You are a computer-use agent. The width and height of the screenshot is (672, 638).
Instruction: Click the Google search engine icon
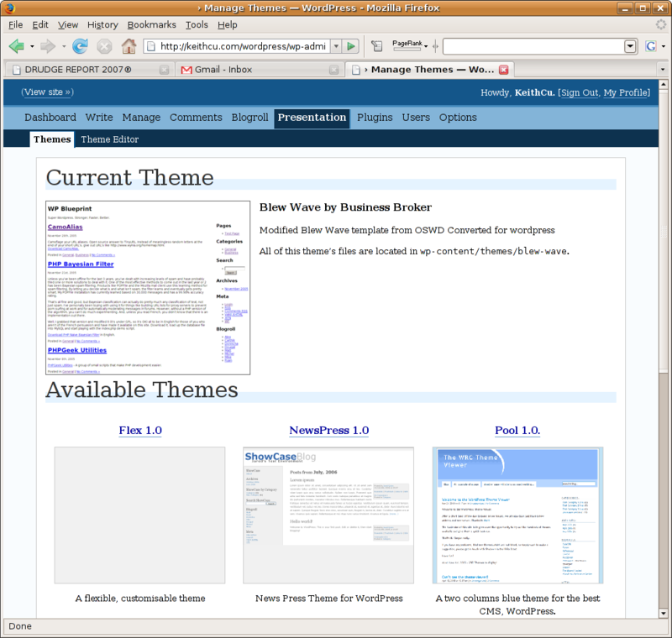click(650, 46)
